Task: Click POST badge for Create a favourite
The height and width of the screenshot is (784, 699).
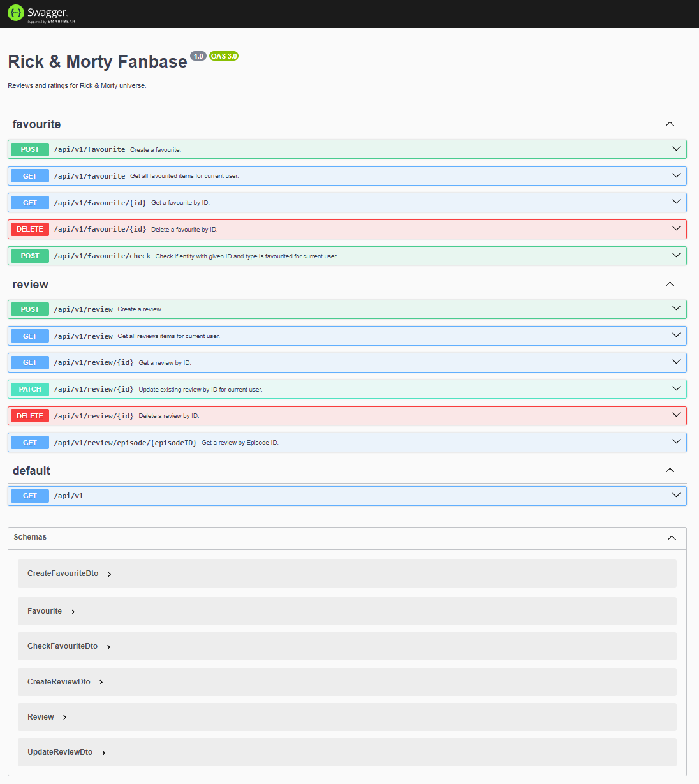Action: point(30,149)
